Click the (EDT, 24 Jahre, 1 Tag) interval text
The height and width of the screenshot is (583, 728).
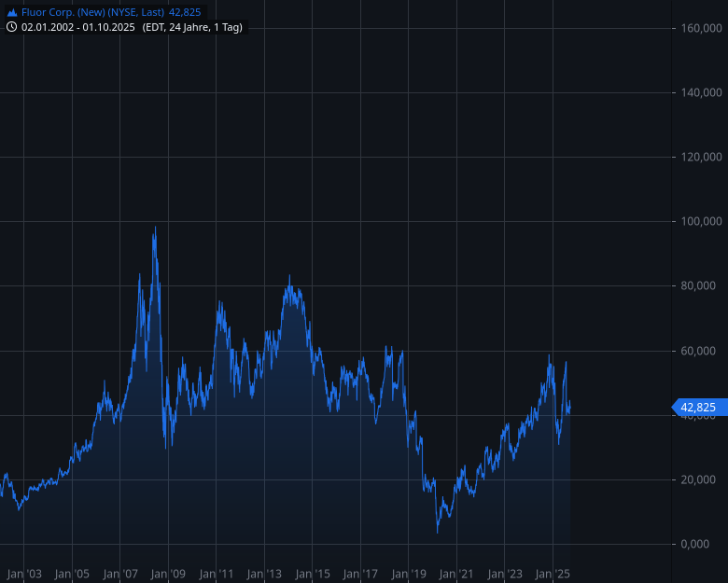point(192,27)
